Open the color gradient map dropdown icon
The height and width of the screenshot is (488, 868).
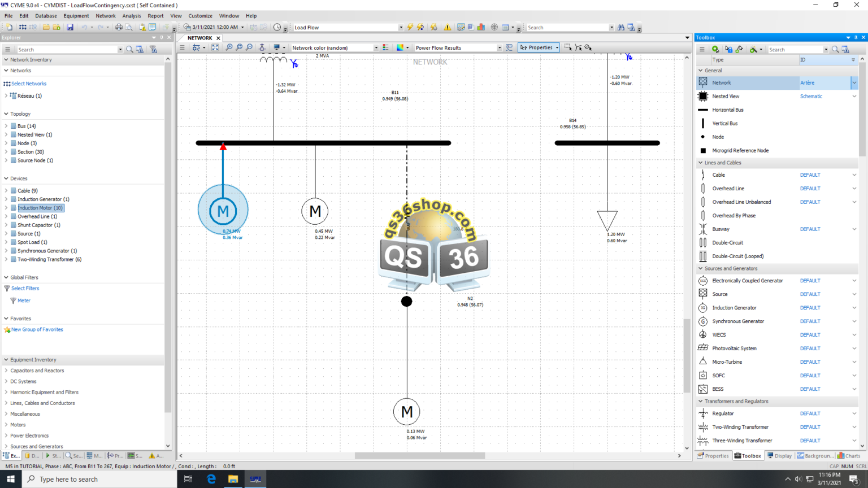(x=402, y=47)
